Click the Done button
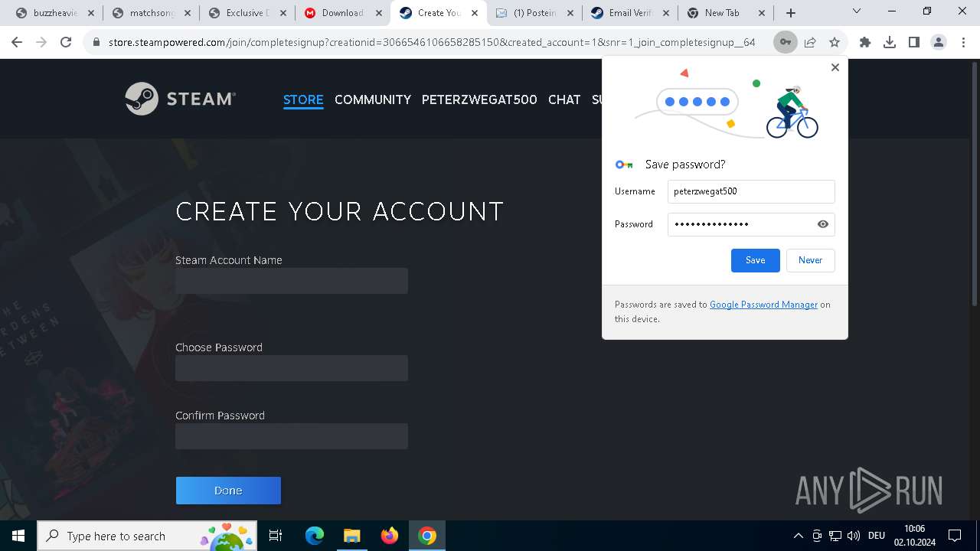 point(228,491)
